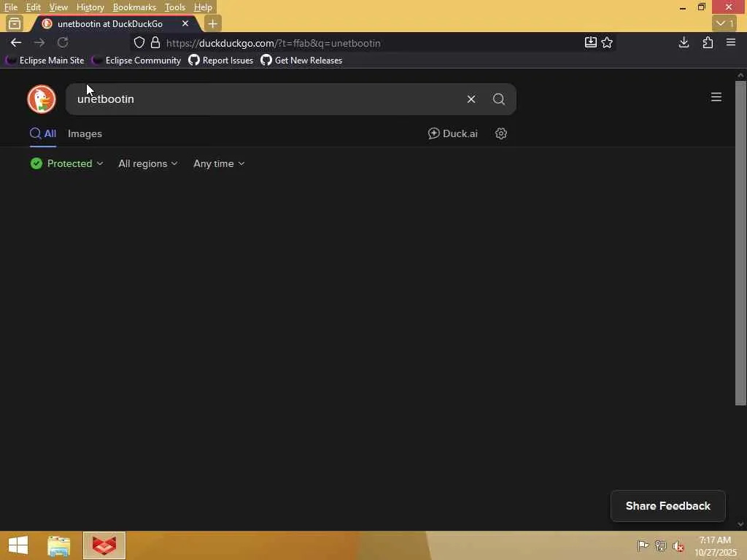
Task: Switch to the Images tab
Action: pyautogui.click(x=85, y=134)
